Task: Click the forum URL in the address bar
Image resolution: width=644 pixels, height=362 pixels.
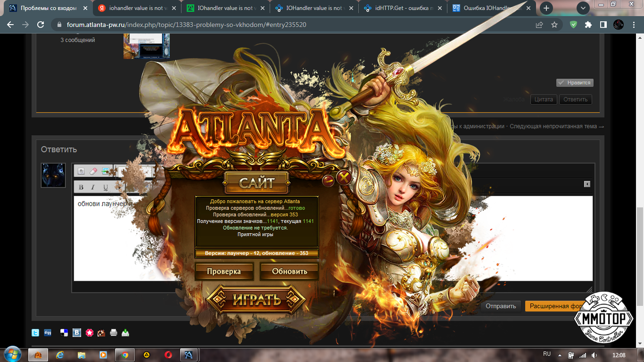Action: coord(186,25)
